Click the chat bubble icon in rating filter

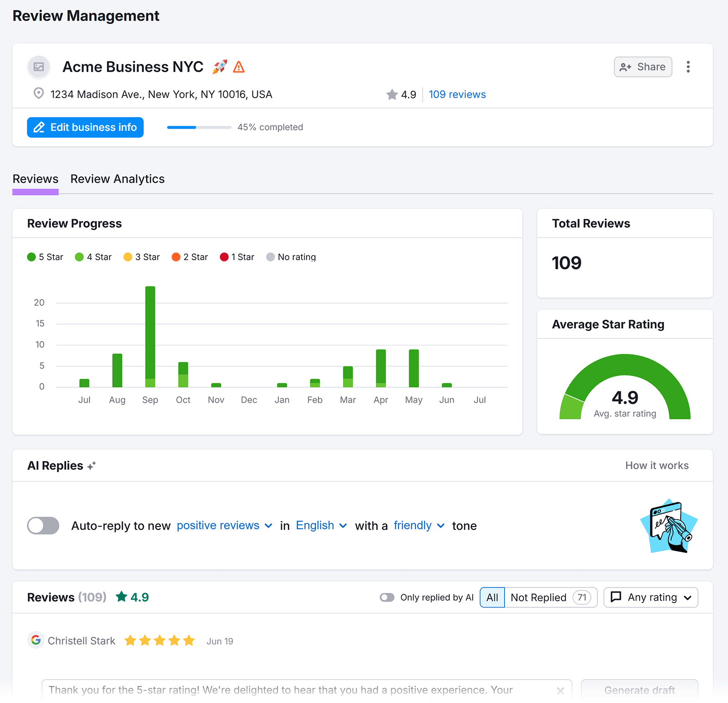[x=616, y=597]
